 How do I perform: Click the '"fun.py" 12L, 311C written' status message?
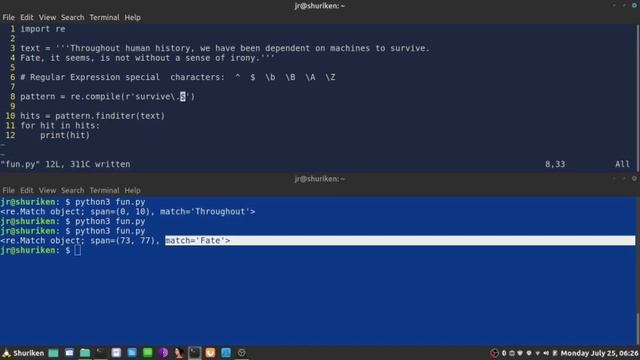click(65, 164)
